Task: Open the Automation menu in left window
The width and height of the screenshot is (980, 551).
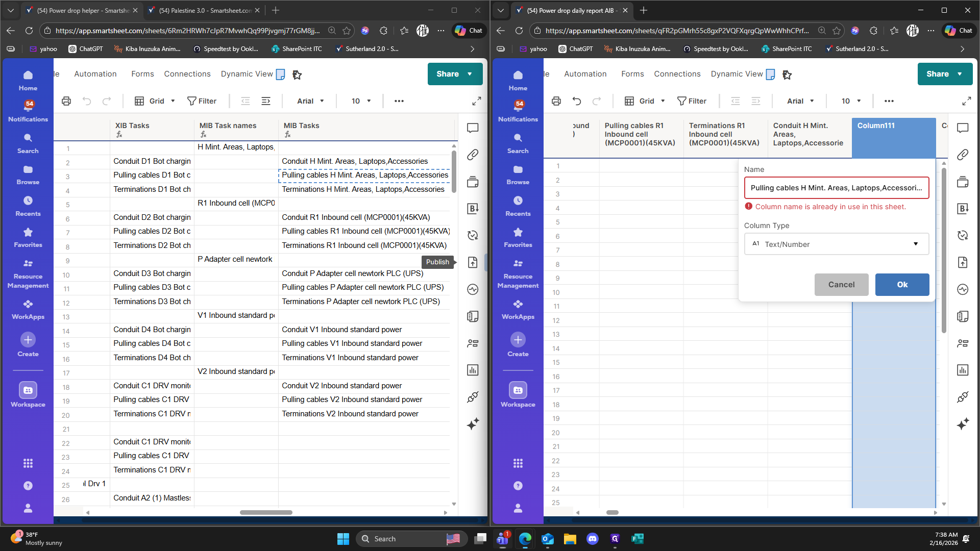Action: tap(95, 74)
